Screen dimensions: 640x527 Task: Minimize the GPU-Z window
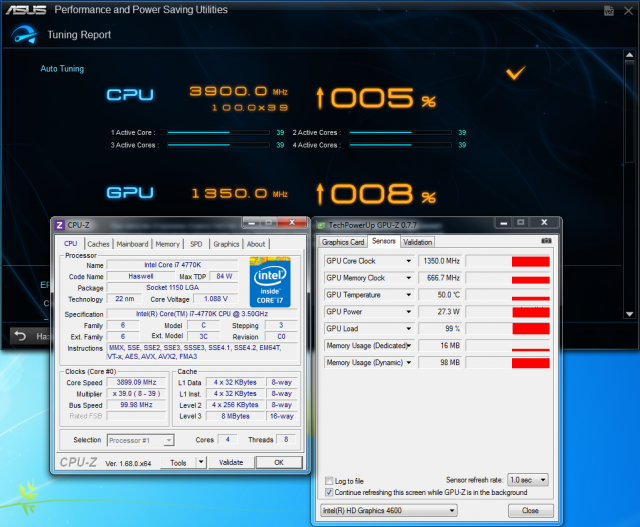(504, 222)
